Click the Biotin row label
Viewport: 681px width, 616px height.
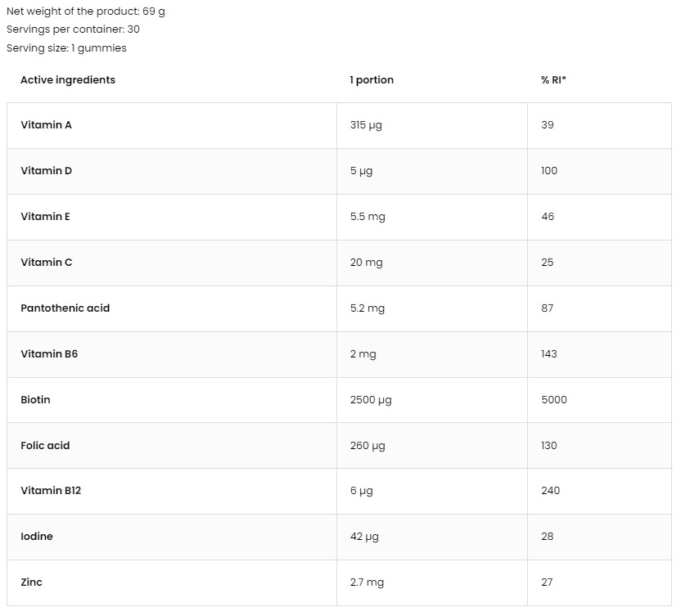click(35, 400)
